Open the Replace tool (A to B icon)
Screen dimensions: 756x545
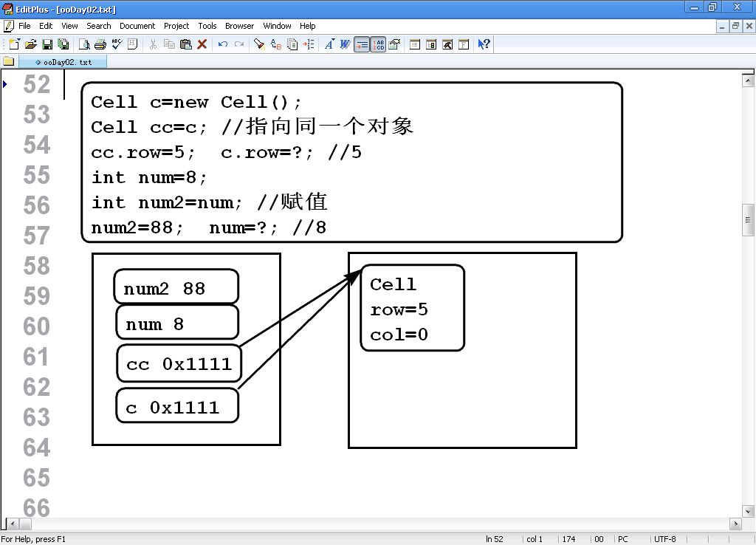(276, 44)
